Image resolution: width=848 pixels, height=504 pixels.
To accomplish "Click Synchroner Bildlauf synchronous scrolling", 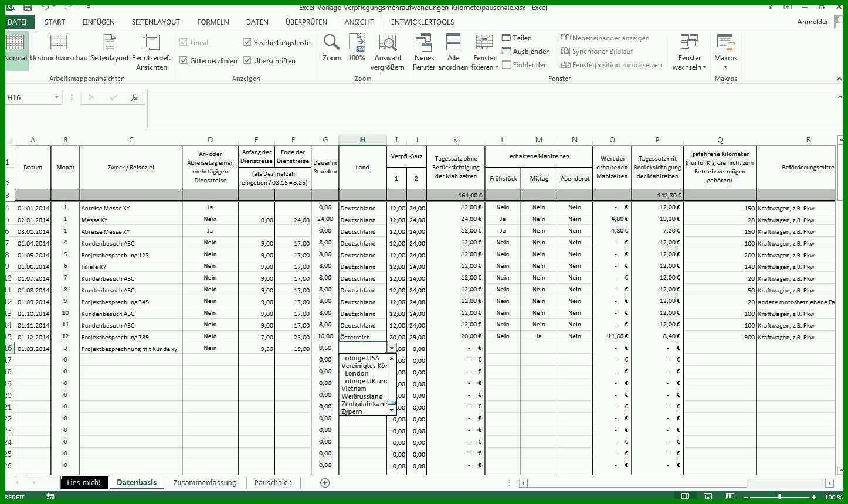I will [596, 52].
